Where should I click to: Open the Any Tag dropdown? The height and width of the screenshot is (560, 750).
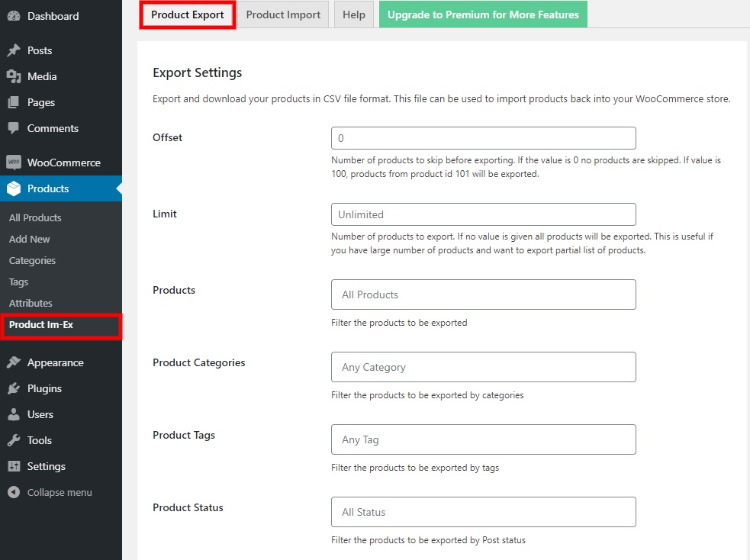tap(483, 439)
